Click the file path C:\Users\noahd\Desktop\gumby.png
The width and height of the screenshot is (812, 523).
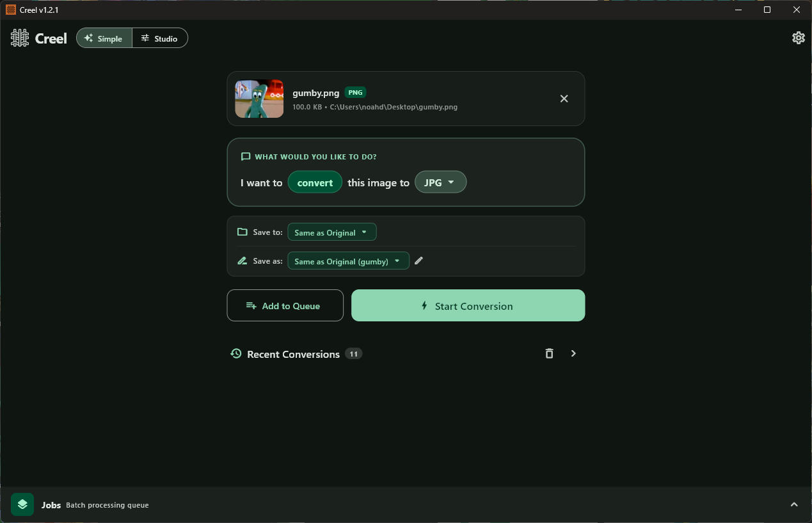(x=394, y=107)
